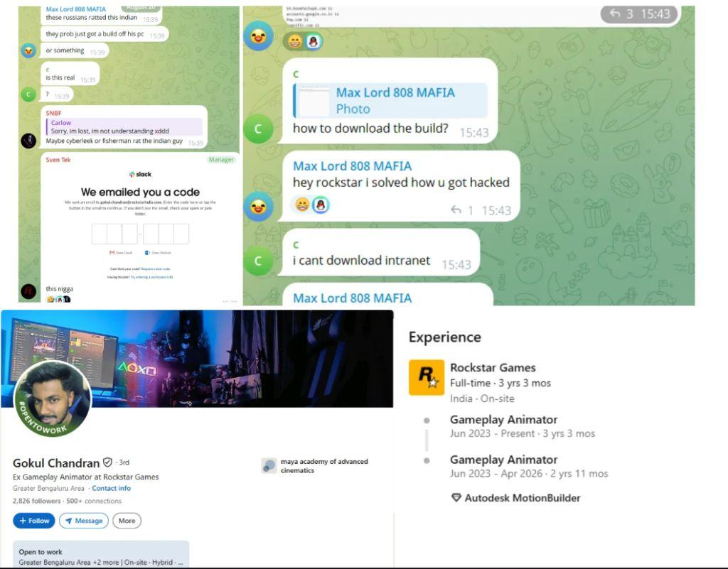Click laughing reaction on "hey rockstar" message
The width and height of the screenshot is (728, 569).
[x=302, y=205]
